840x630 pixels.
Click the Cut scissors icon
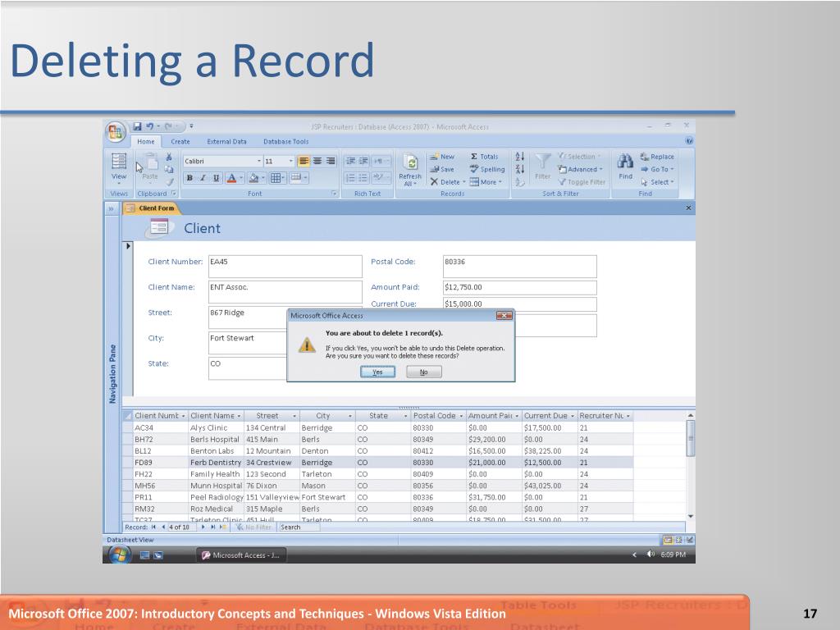169,157
